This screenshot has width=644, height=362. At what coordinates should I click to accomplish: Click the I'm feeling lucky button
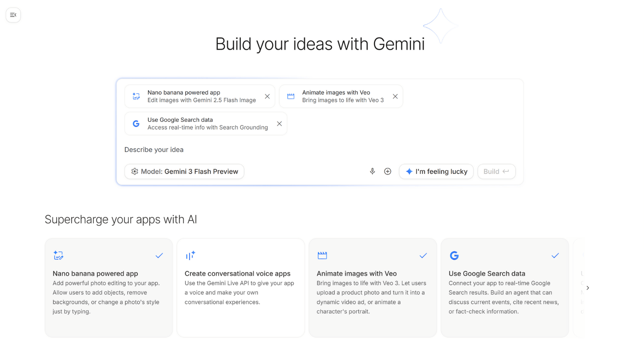436,171
